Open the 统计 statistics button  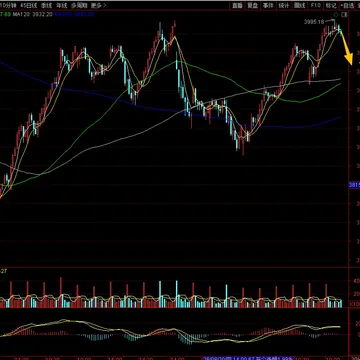click(284, 6)
